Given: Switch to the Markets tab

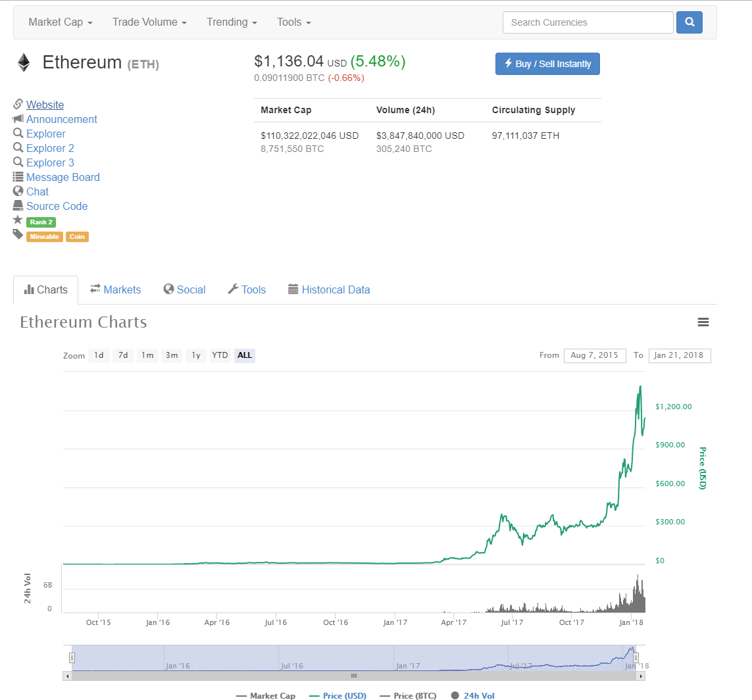Looking at the screenshot, I should coord(116,289).
